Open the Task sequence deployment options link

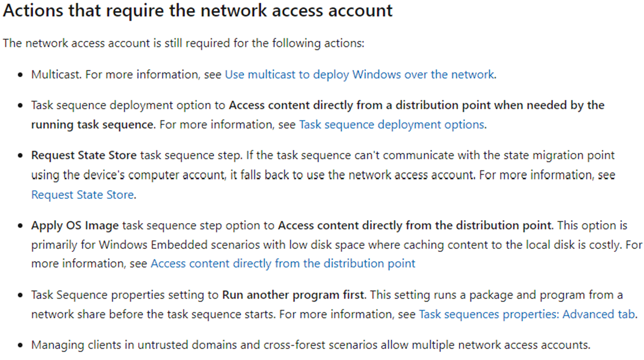tap(392, 125)
